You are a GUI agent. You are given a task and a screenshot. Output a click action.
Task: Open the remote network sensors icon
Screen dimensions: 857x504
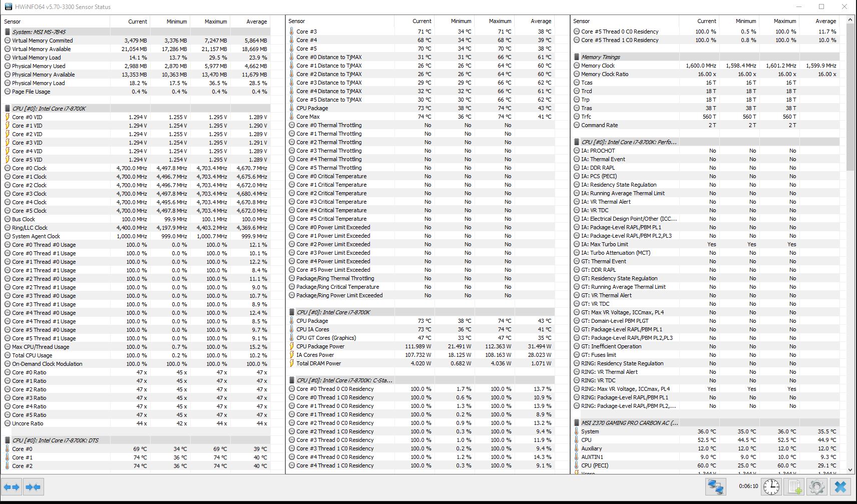pos(716,486)
